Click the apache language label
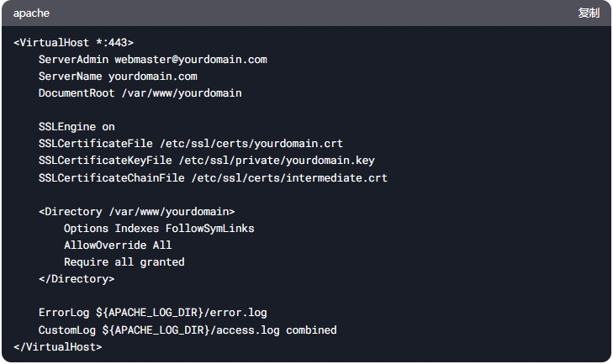Screen dimensions: 613x364 pos(31,13)
